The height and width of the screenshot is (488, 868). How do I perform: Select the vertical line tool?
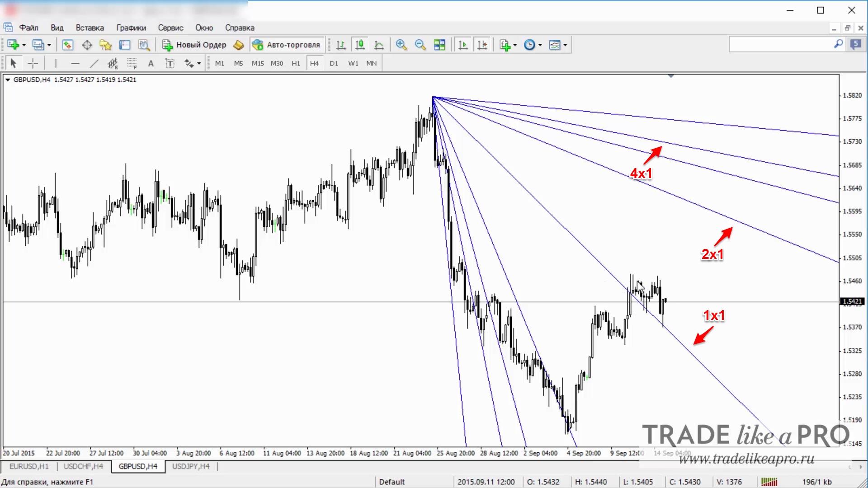coord(56,63)
